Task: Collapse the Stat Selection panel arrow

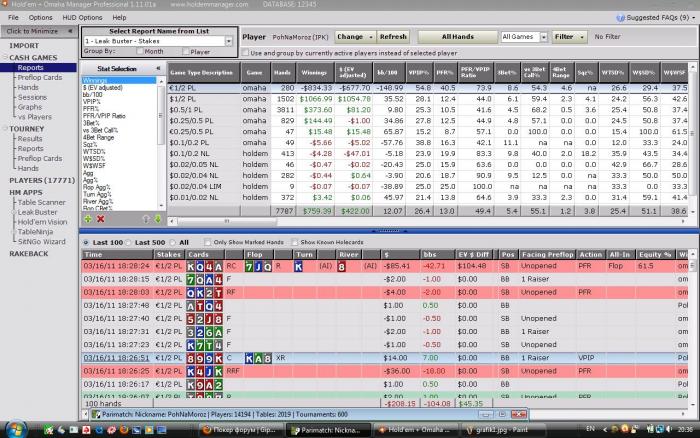Action: [x=158, y=68]
